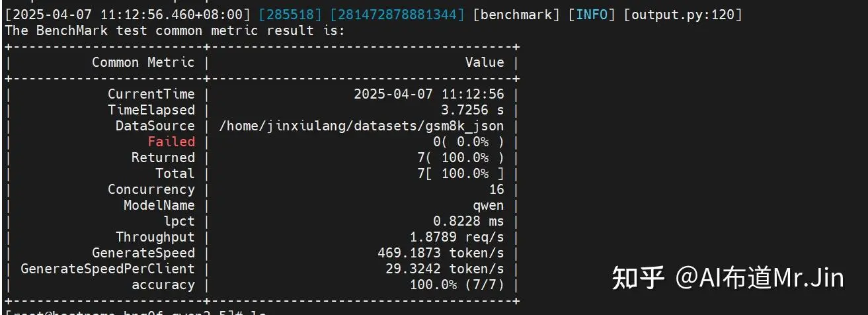Viewport: 868px width, 315px height.
Task: Click the thread ID 281472878881344
Action: 397,14
